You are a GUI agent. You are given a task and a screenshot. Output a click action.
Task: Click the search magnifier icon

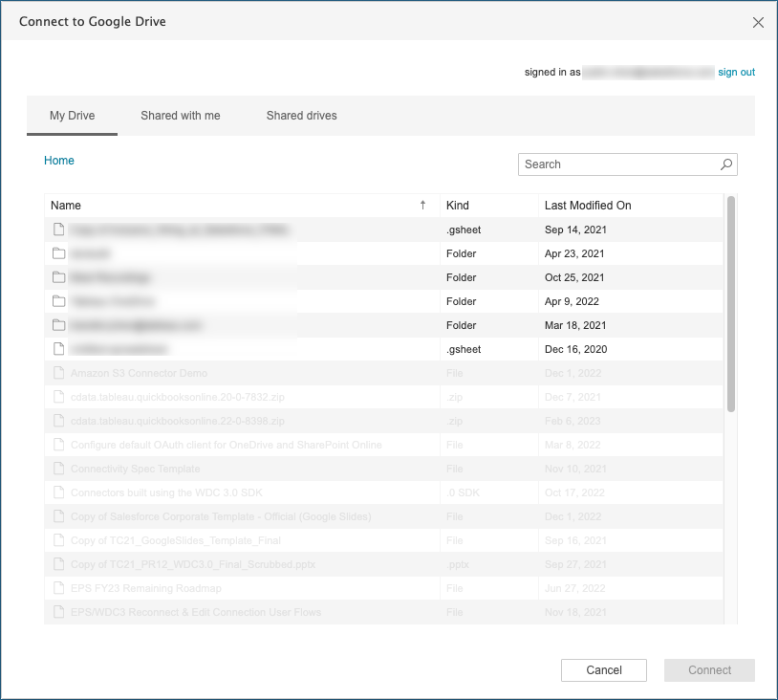[725, 164]
